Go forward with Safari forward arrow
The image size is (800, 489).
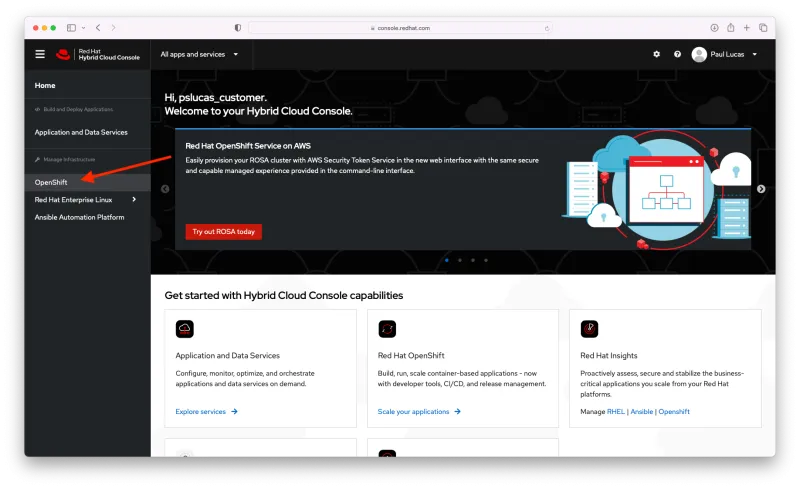click(113, 28)
